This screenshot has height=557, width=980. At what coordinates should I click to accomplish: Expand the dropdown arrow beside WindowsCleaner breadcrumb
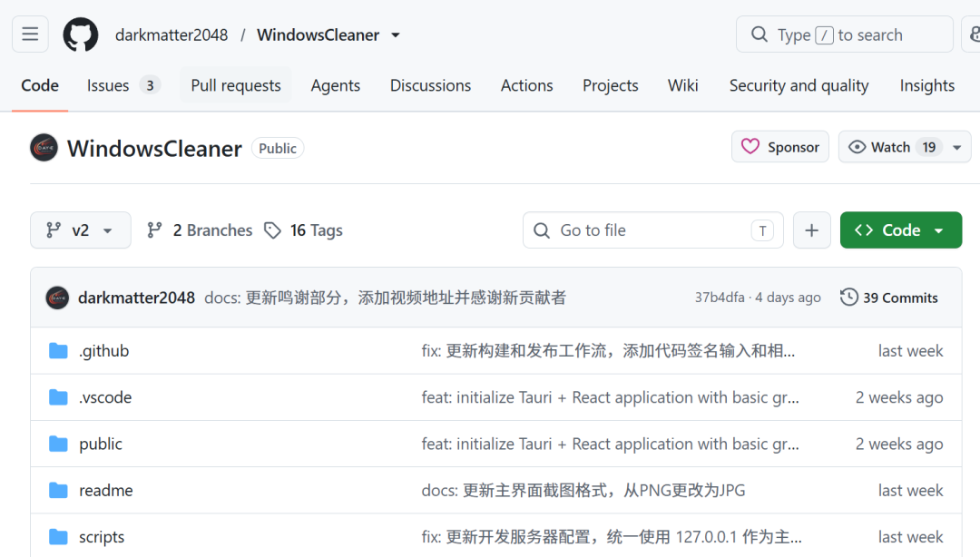click(x=396, y=35)
